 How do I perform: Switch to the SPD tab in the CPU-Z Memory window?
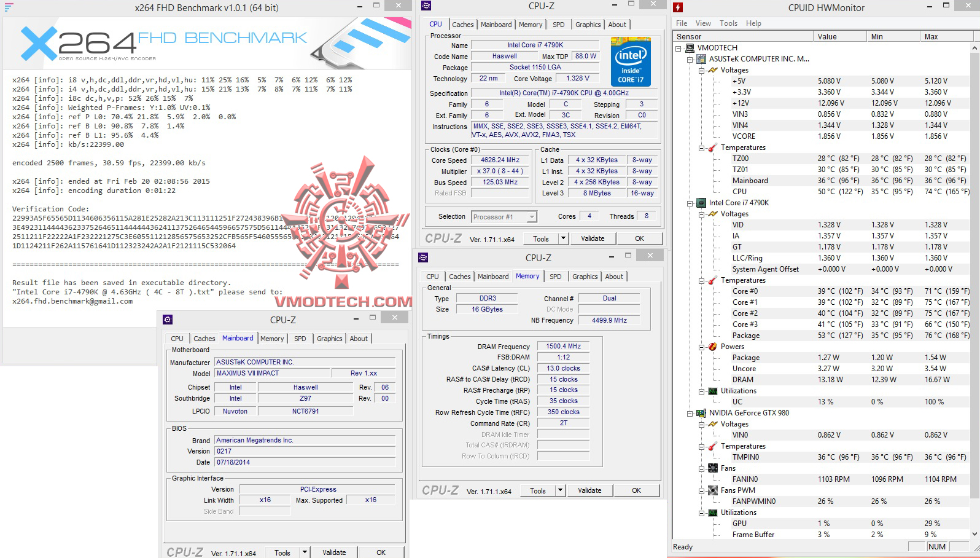[x=555, y=277]
